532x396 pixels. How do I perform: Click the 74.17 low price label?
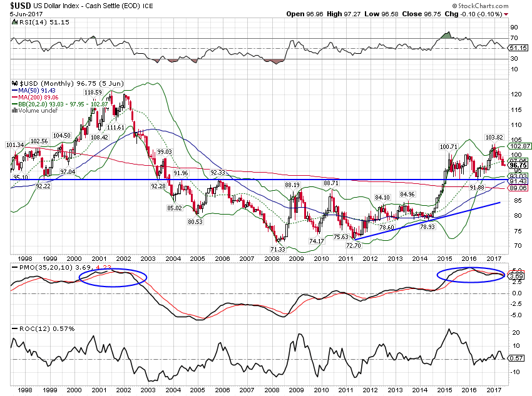317,241
